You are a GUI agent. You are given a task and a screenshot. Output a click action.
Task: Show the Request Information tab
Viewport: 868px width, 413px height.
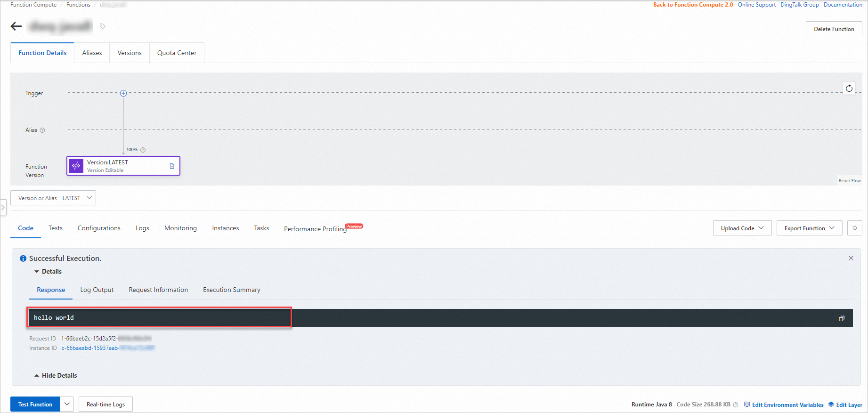[158, 290]
